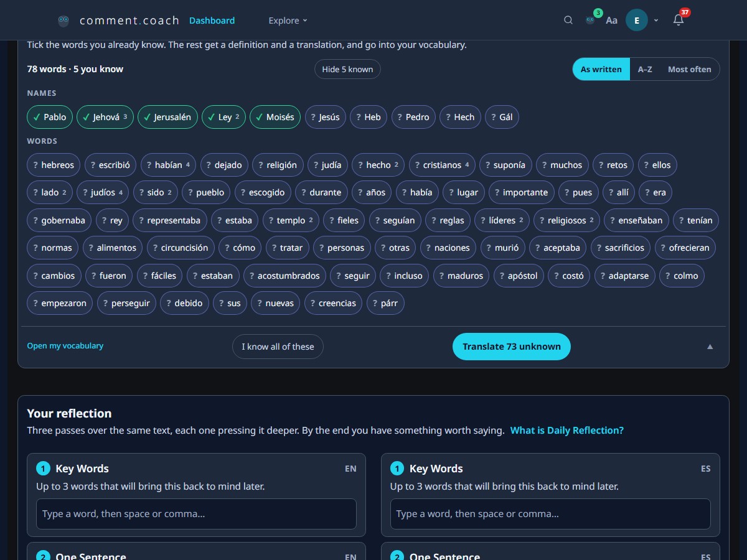Untick the known name Jerusalén
The image size is (747, 560).
(168, 117)
